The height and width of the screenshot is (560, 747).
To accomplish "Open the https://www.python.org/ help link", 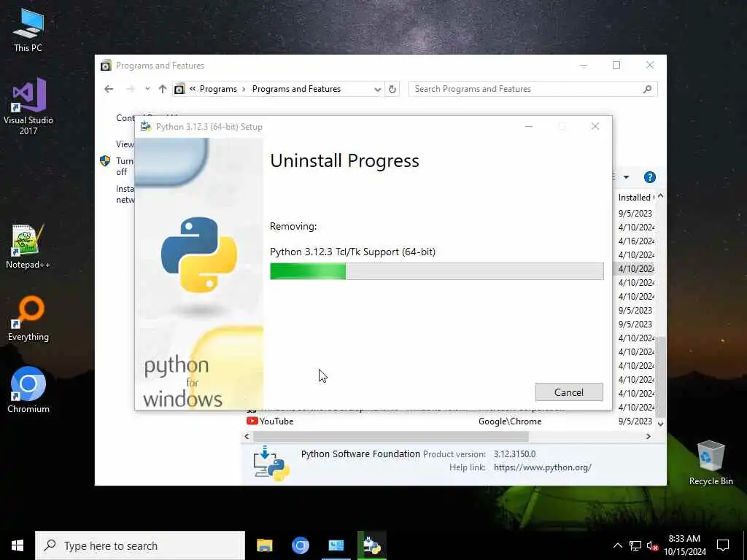I will [x=542, y=467].
